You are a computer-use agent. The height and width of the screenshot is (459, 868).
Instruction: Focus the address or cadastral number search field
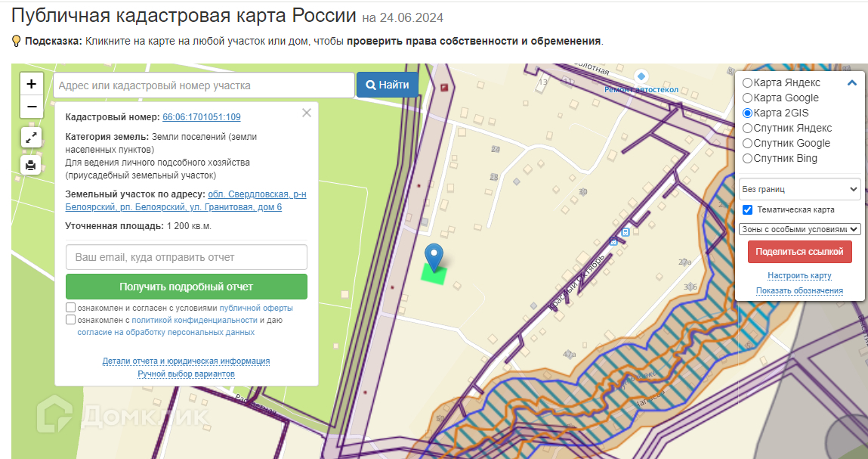click(204, 85)
